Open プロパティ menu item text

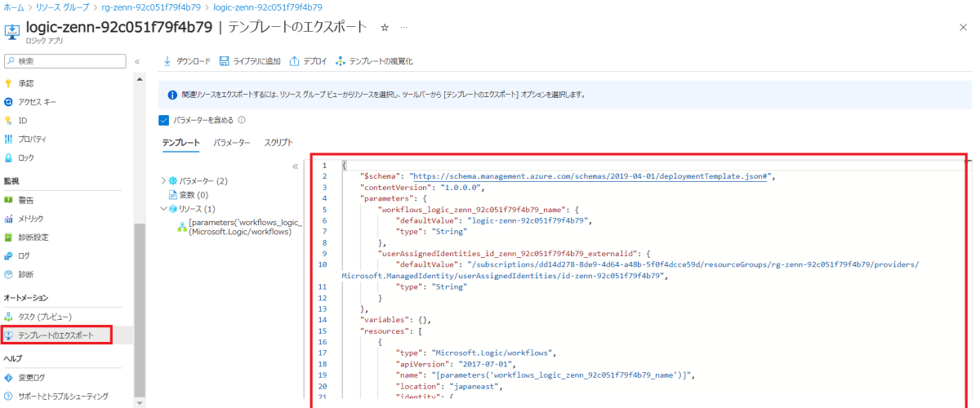pyautogui.click(x=33, y=139)
